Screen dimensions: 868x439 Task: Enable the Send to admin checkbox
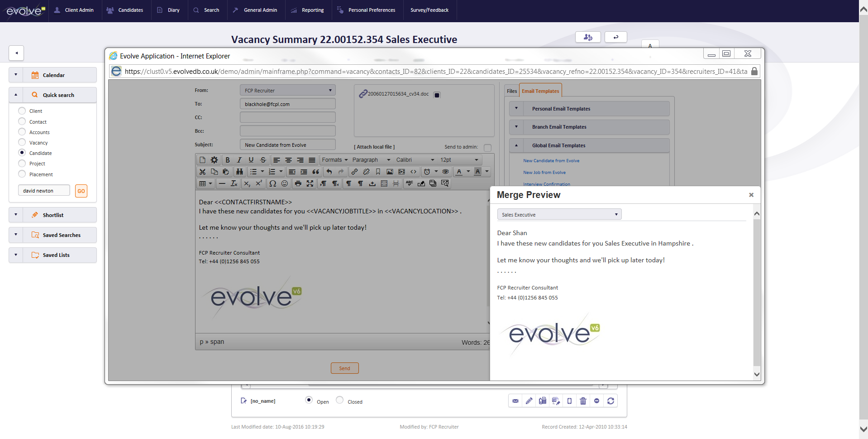[x=487, y=148]
